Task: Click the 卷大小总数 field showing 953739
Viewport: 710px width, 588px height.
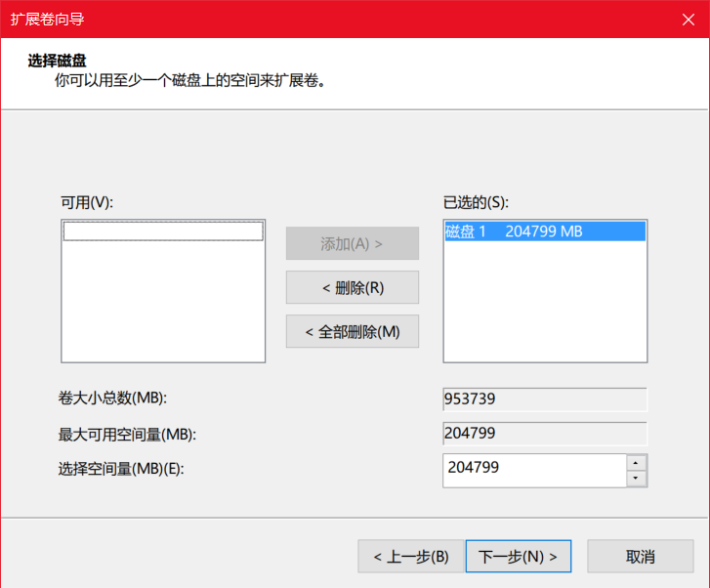Action: (545, 399)
